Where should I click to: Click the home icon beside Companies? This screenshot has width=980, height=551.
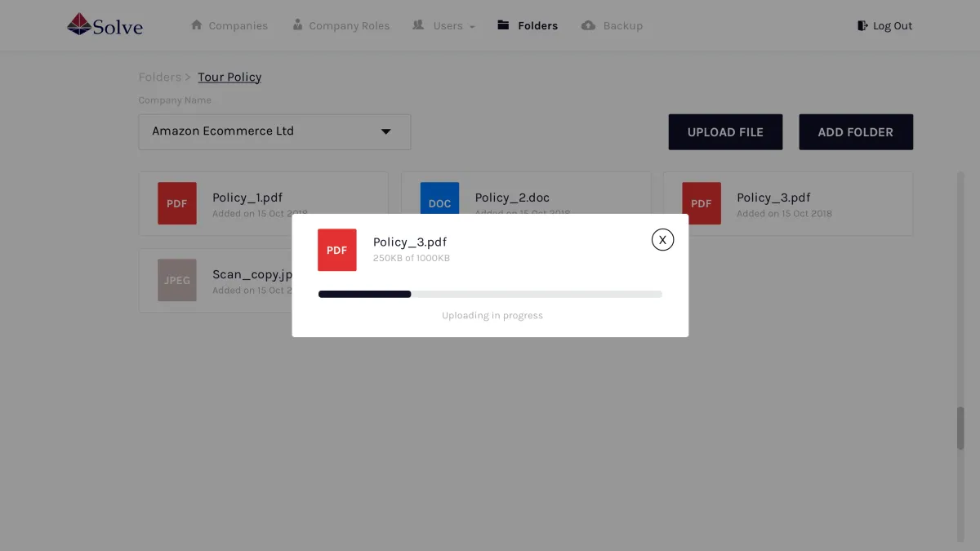pos(196,25)
